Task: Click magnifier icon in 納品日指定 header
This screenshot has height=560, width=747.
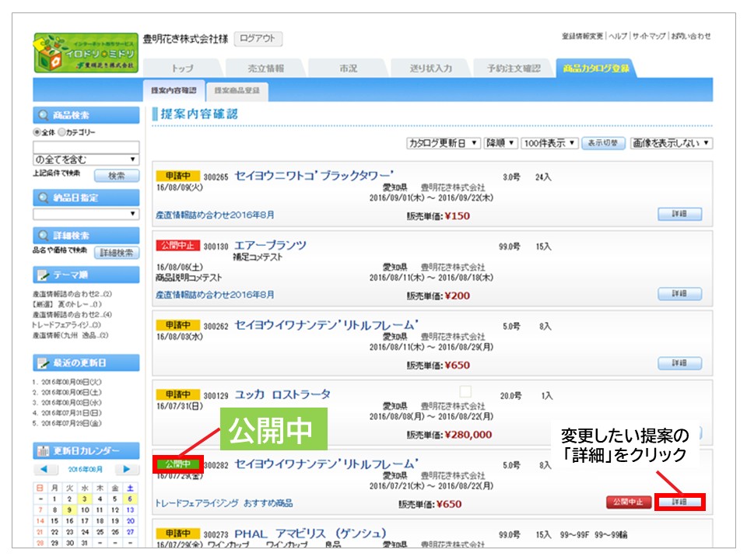Action: [43, 198]
